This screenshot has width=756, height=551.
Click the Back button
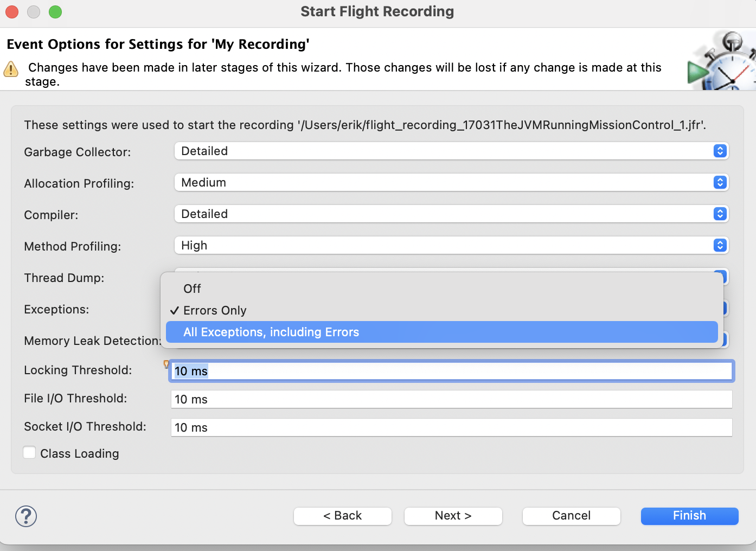click(x=342, y=516)
